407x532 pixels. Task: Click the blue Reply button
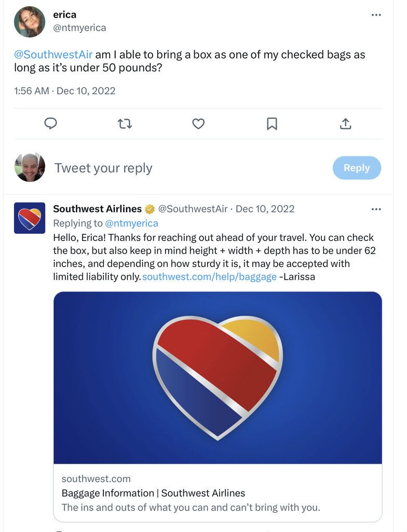tap(357, 168)
